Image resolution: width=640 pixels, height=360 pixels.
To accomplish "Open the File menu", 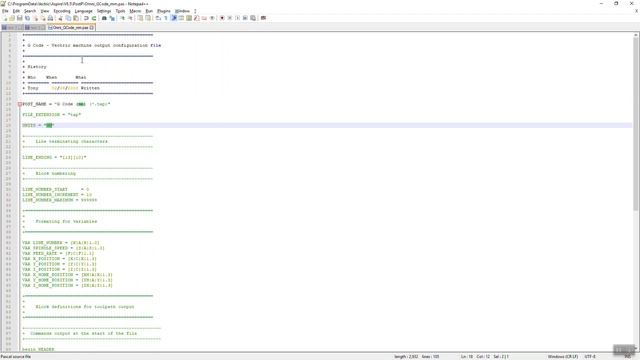I will (x=5, y=11).
